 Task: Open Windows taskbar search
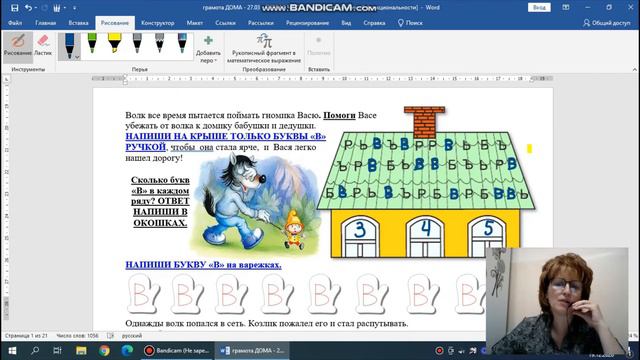(35, 351)
